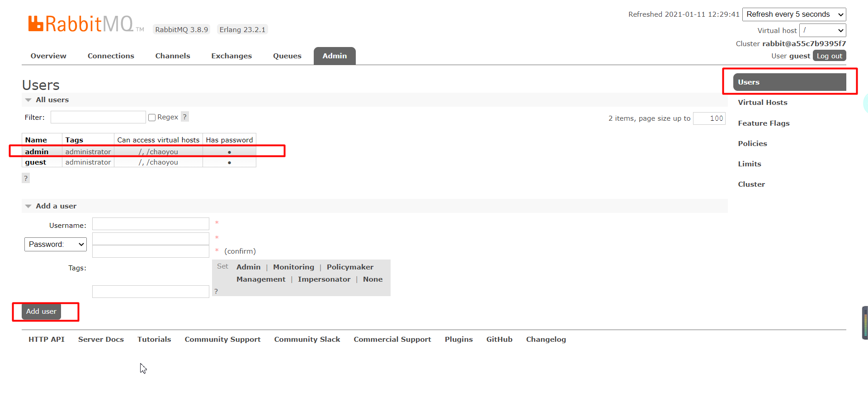This screenshot has height=420, width=868.
Task: Select the Admin tab
Action: point(335,56)
